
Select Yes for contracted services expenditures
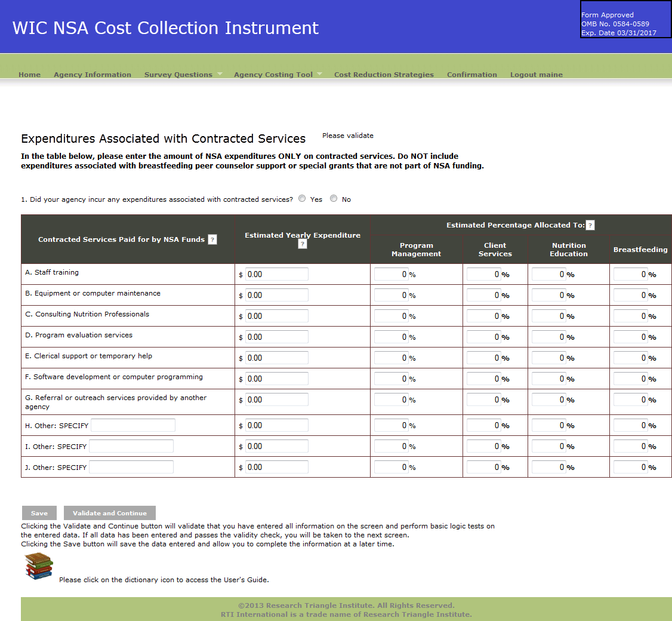[302, 199]
